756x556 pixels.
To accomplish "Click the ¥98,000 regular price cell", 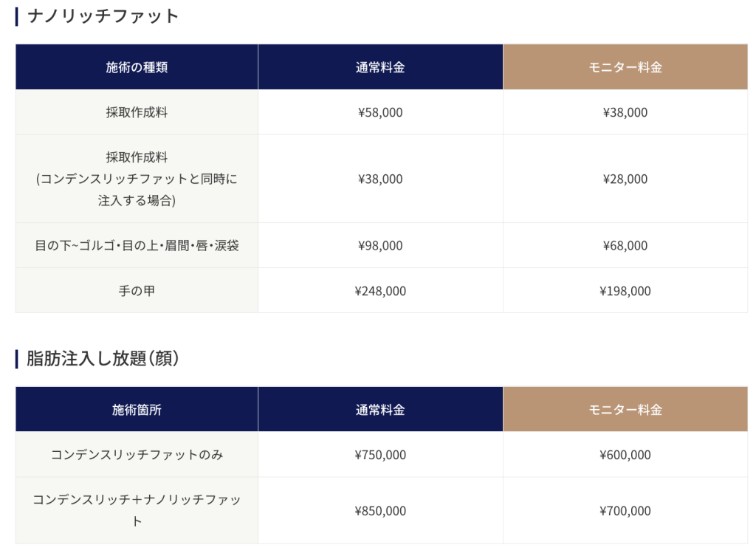I will click(x=380, y=245).
